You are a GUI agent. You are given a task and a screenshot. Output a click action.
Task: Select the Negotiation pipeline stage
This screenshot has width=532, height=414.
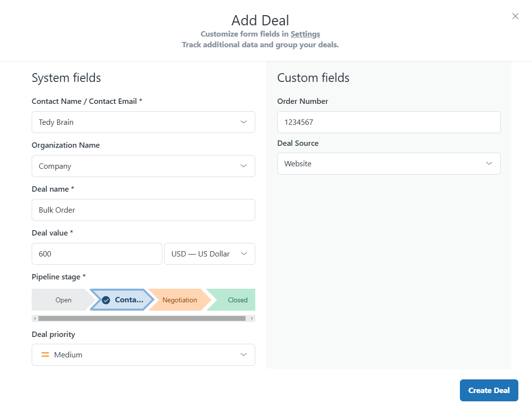(x=179, y=300)
